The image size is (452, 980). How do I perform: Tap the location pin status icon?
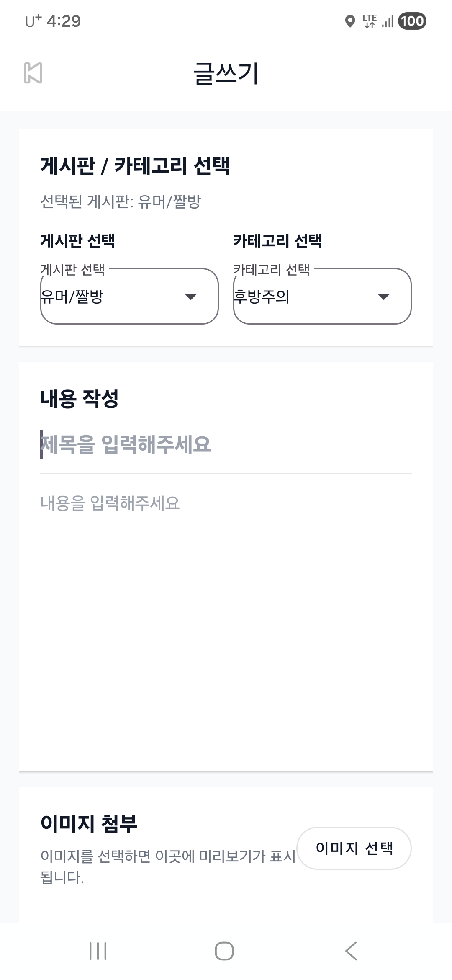(350, 21)
